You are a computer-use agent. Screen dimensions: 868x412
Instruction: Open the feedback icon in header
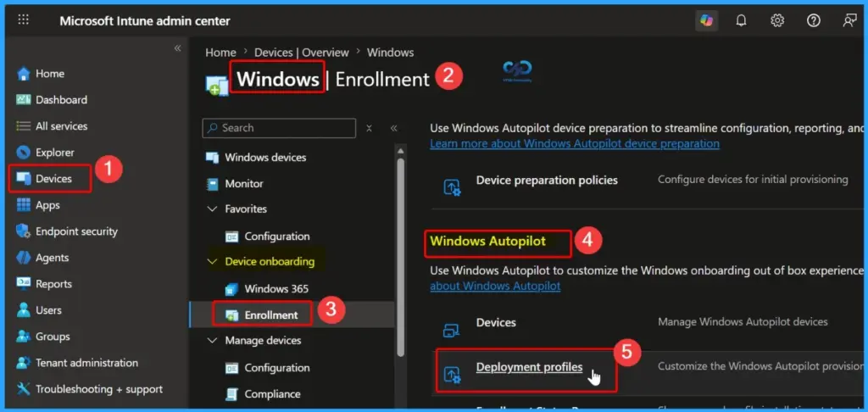[849, 20]
